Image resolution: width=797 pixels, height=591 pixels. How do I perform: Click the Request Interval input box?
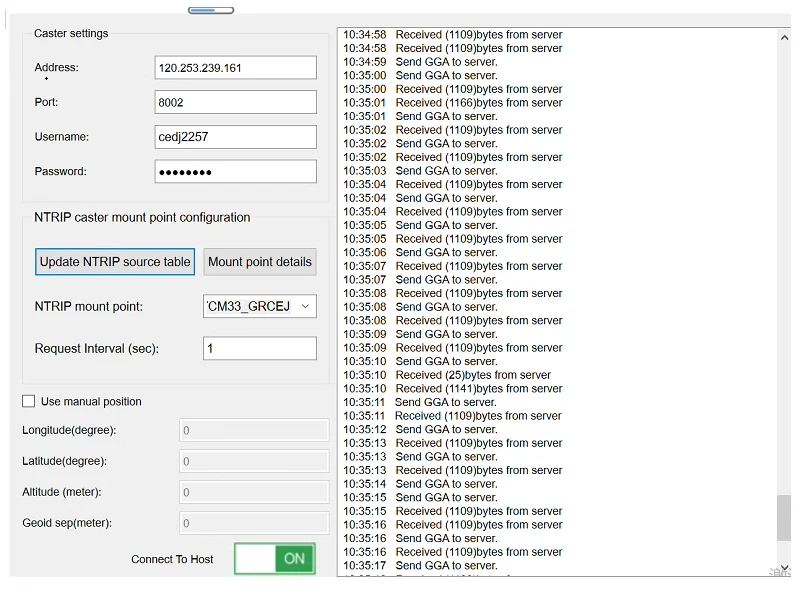click(x=259, y=349)
